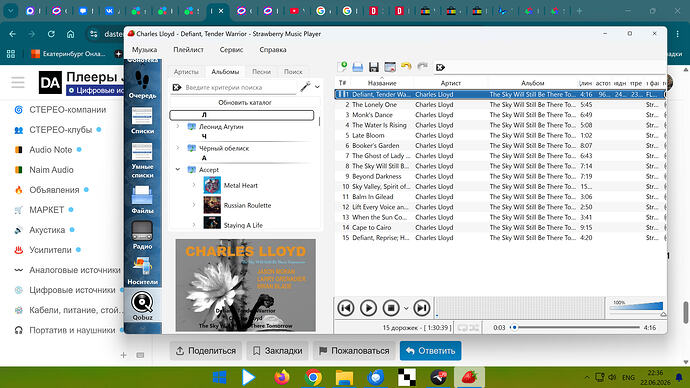Open the Плейлист menu

188,50
